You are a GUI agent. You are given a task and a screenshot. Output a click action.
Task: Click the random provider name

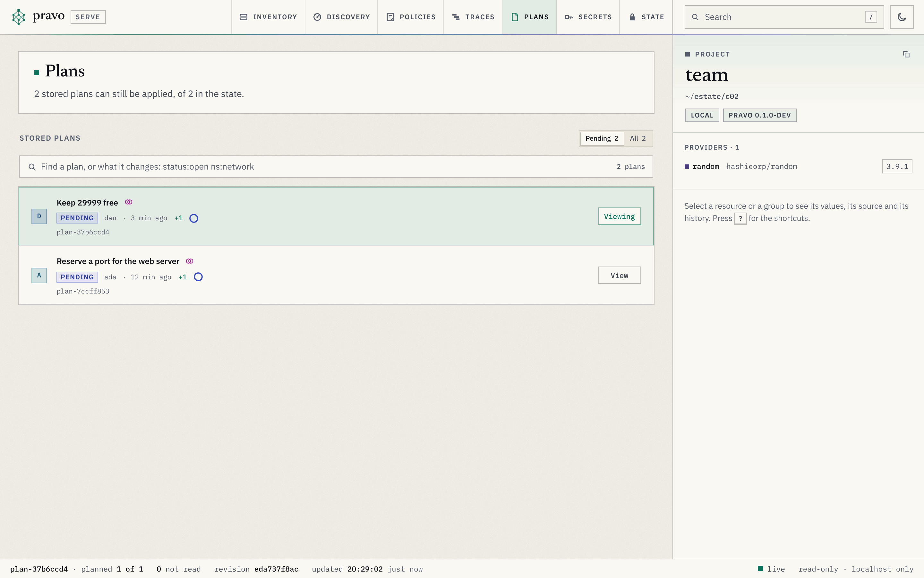pos(705,167)
